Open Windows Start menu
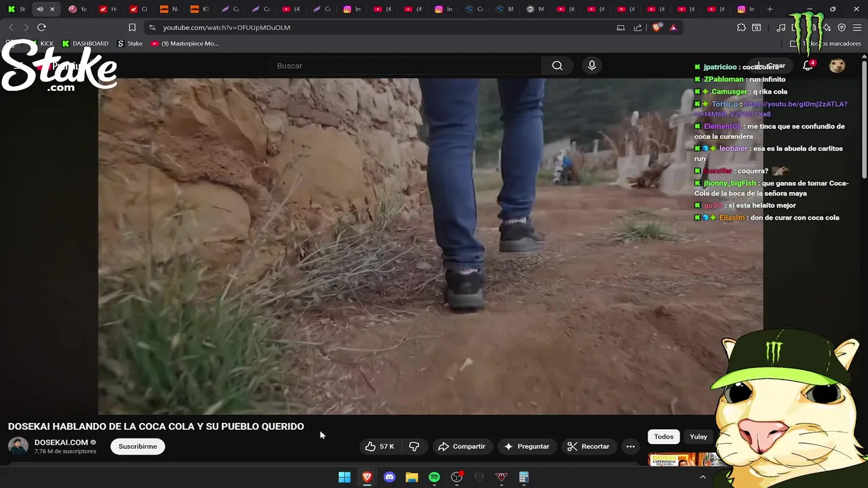Image resolution: width=868 pixels, height=488 pixels. click(x=344, y=477)
